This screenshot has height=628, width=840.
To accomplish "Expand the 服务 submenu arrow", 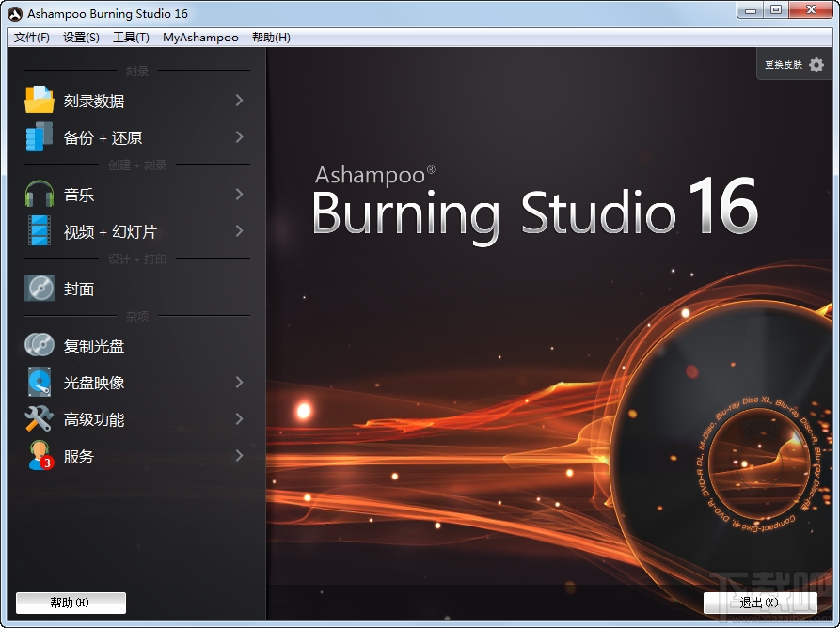I will pyautogui.click(x=240, y=456).
